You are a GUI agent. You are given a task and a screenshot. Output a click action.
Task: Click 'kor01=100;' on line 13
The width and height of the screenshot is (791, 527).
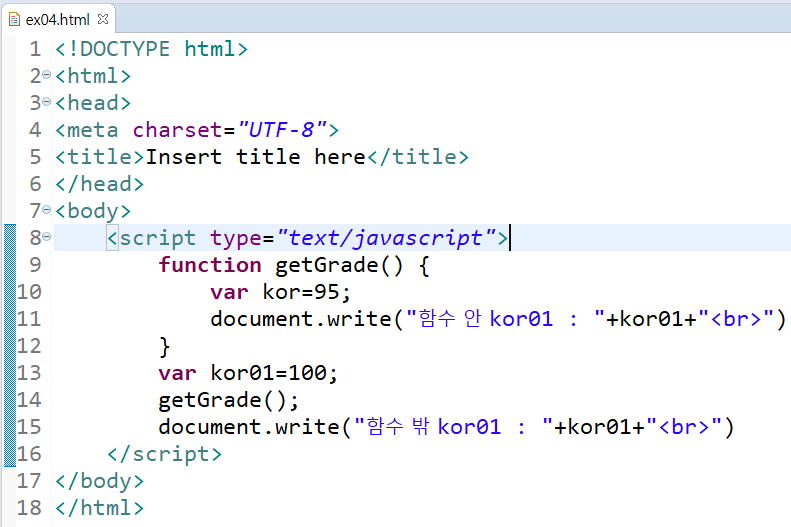[x=274, y=373]
